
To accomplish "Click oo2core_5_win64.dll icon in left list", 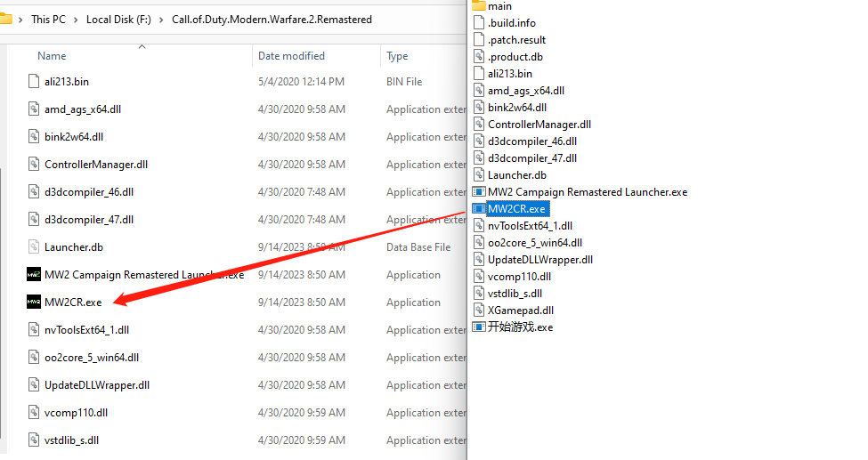I will point(34,358).
